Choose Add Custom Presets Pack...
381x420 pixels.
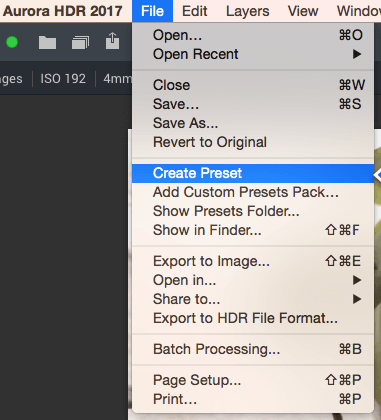[x=253, y=192]
